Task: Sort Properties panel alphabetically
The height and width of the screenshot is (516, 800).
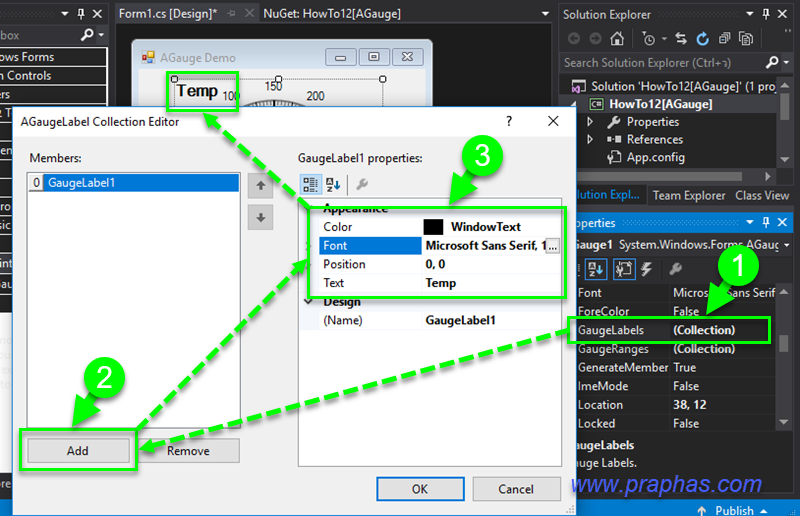Action: coord(595,269)
